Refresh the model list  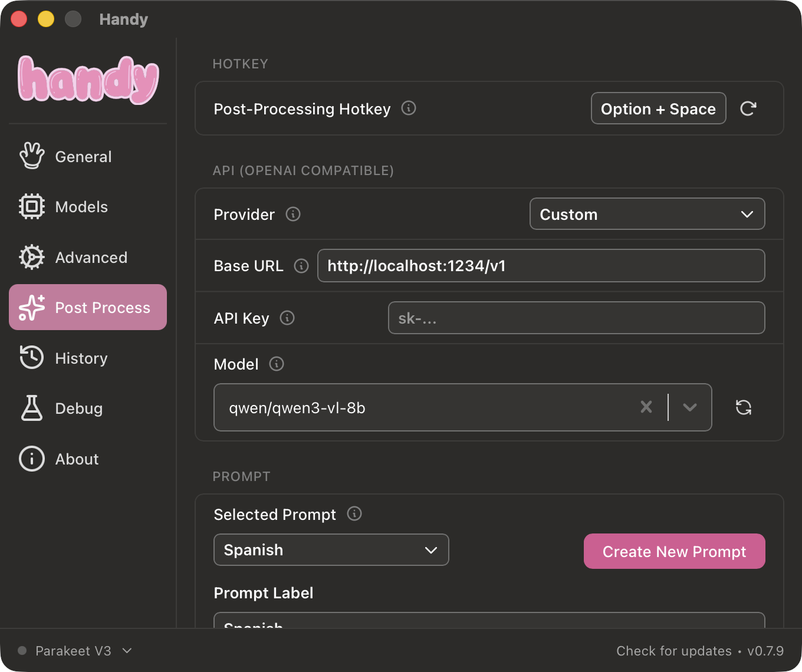(744, 407)
